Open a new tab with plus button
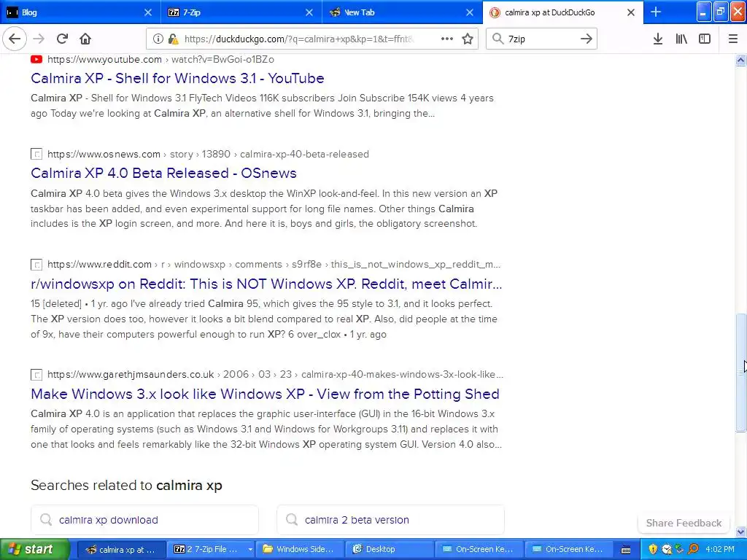The width and height of the screenshot is (747, 560). tap(656, 12)
